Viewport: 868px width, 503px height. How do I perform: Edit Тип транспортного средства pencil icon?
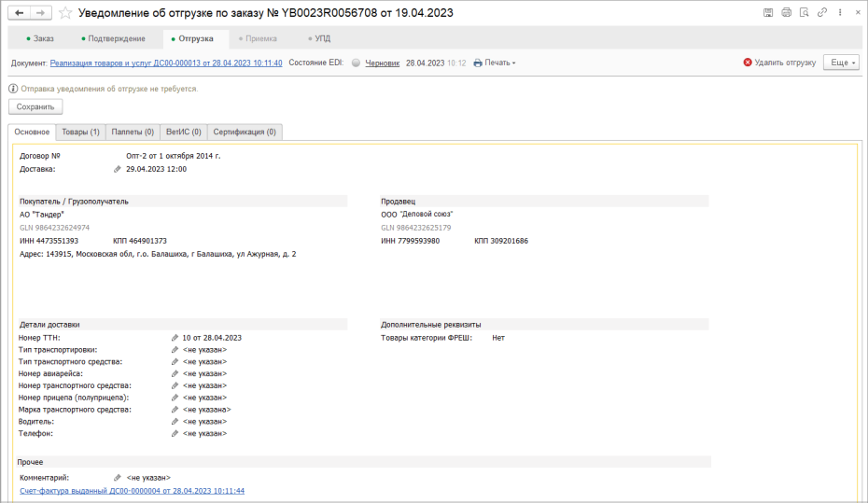pos(175,362)
